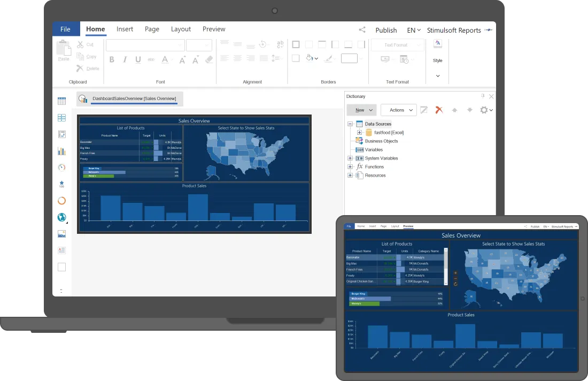Click the red Delete icon in Dictionary
This screenshot has height=381, width=588.
point(439,110)
